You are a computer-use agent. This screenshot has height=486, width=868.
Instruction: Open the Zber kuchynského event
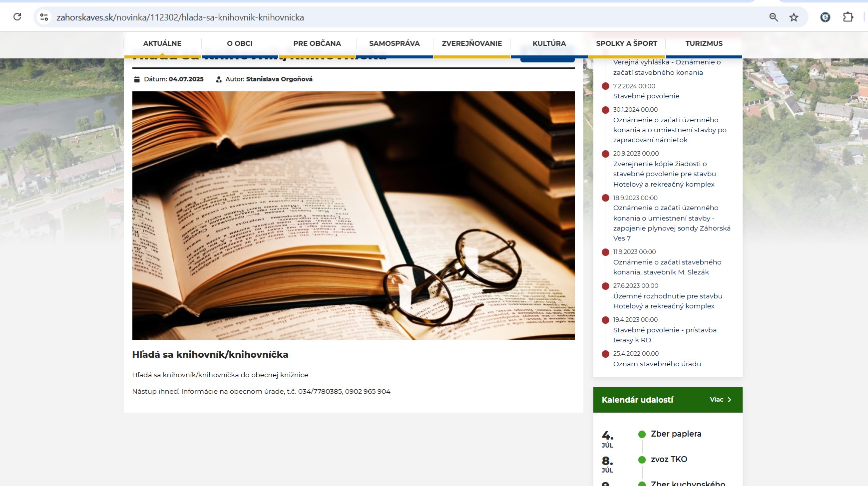[x=688, y=483]
